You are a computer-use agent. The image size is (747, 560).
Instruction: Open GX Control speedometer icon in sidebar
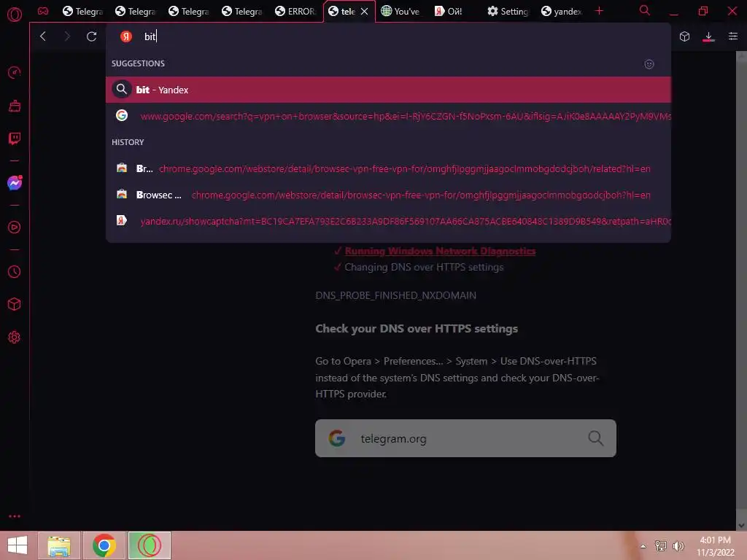[15, 72]
